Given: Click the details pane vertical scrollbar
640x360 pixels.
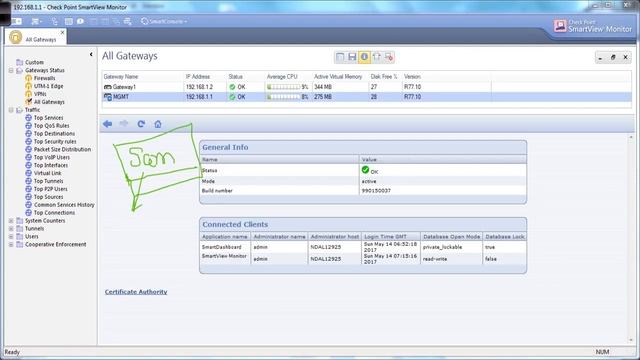Looking at the screenshot, I should coord(631,238).
